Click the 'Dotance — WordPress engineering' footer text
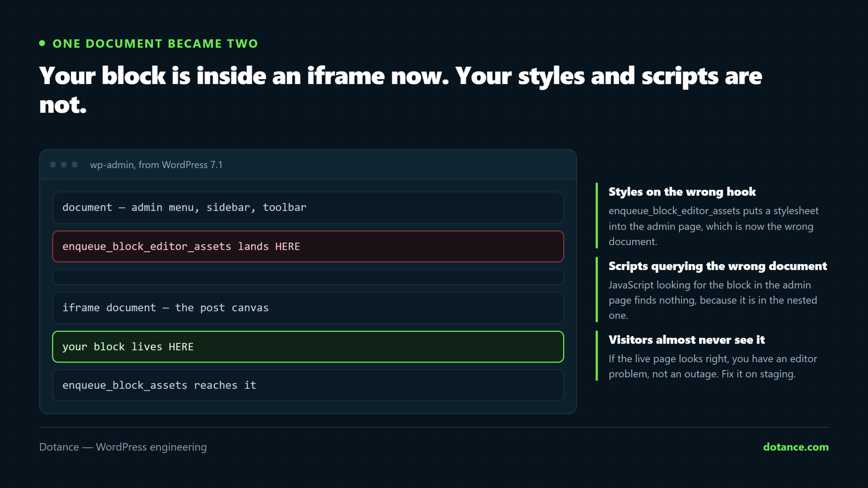The image size is (868, 488). coord(123,447)
